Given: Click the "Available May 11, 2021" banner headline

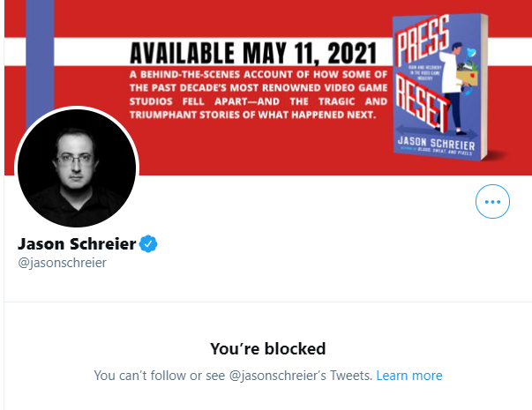Looking at the screenshot, I should click(x=256, y=48).
